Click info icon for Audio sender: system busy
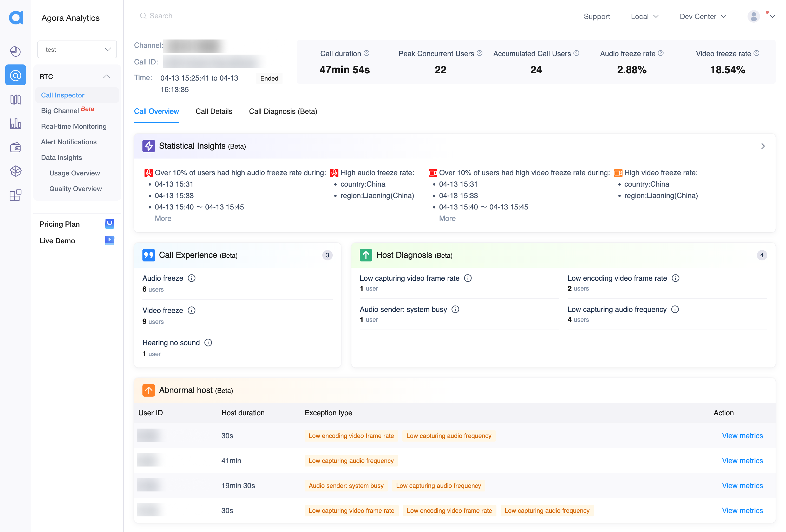Viewport: 786px width, 532px height. click(455, 309)
